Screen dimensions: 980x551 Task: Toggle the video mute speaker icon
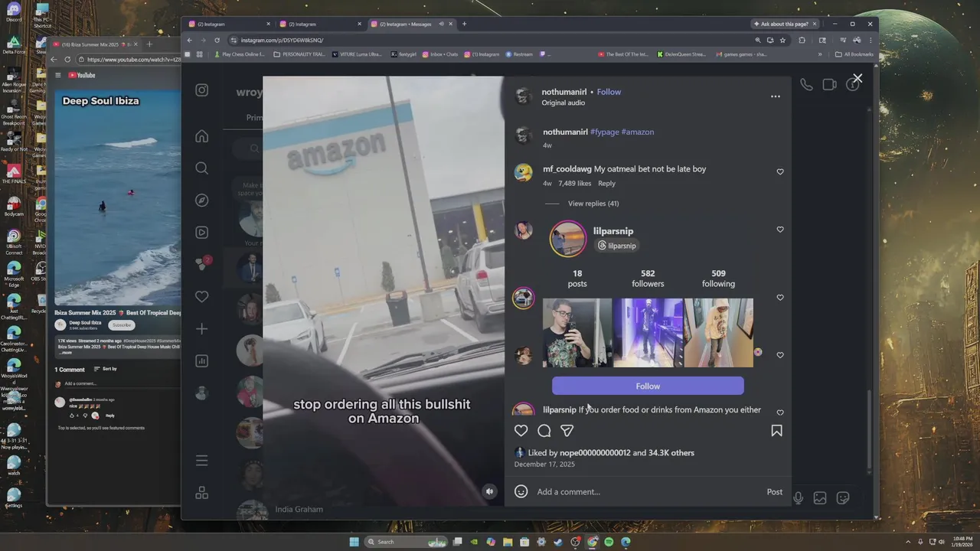pyautogui.click(x=490, y=491)
